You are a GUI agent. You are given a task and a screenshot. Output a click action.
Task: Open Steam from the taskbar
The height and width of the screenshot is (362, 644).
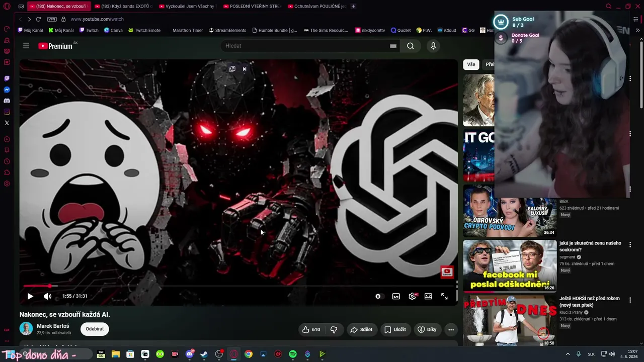pyautogui.click(x=204, y=354)
